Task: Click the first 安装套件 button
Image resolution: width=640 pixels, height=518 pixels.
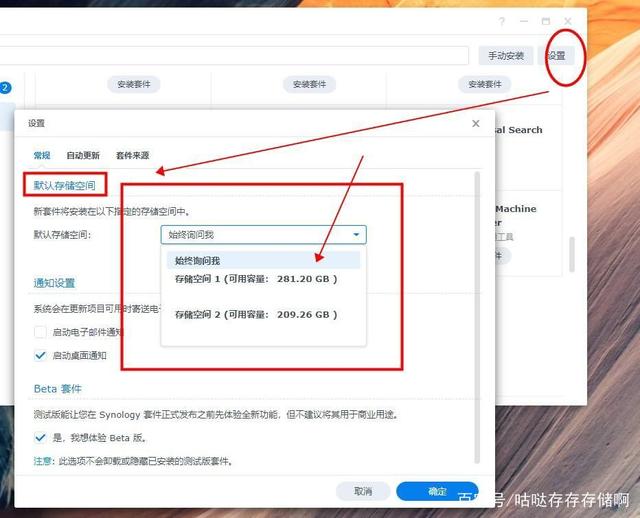Action: tap(133, 84)
